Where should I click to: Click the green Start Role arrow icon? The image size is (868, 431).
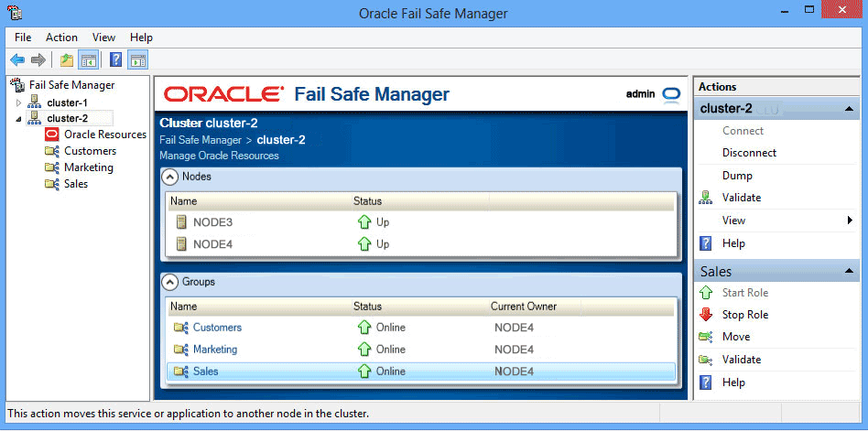point(706,293)
